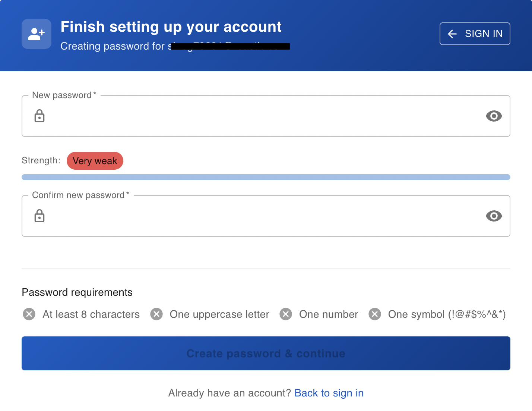Click the password strength progress bar
Screen dimensions: 532x411
[x=266, y=177]
